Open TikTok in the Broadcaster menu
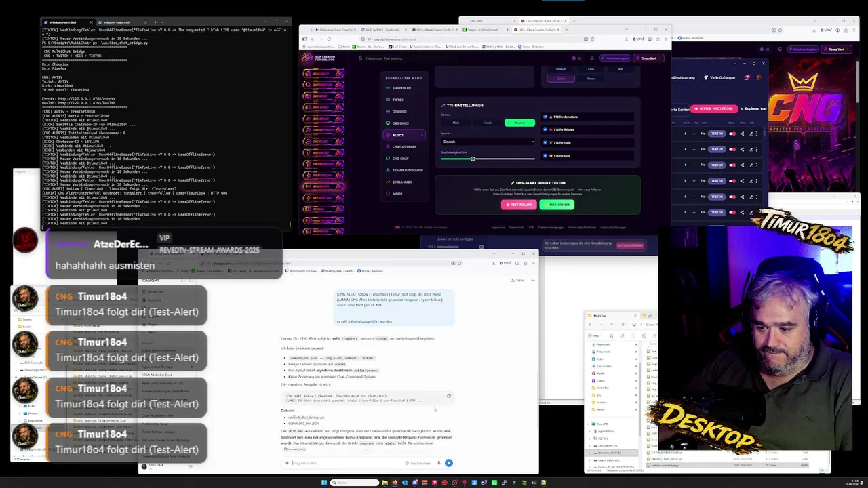This screenshot has width=868, height=488. coord(398,100)
